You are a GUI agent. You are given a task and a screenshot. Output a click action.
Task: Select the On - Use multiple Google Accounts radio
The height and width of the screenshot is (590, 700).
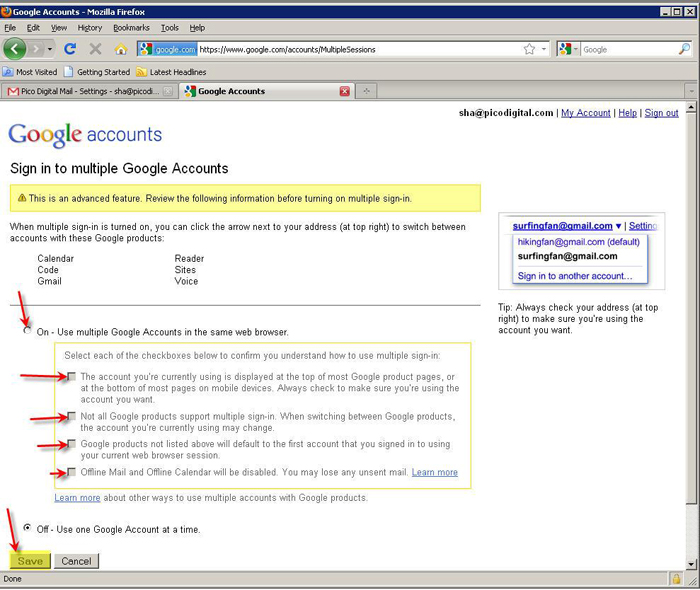pyautogui.click(x=28, y=330)
